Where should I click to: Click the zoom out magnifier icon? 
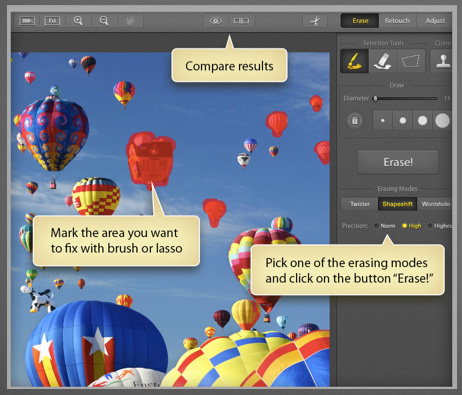[x=104, y=21]
